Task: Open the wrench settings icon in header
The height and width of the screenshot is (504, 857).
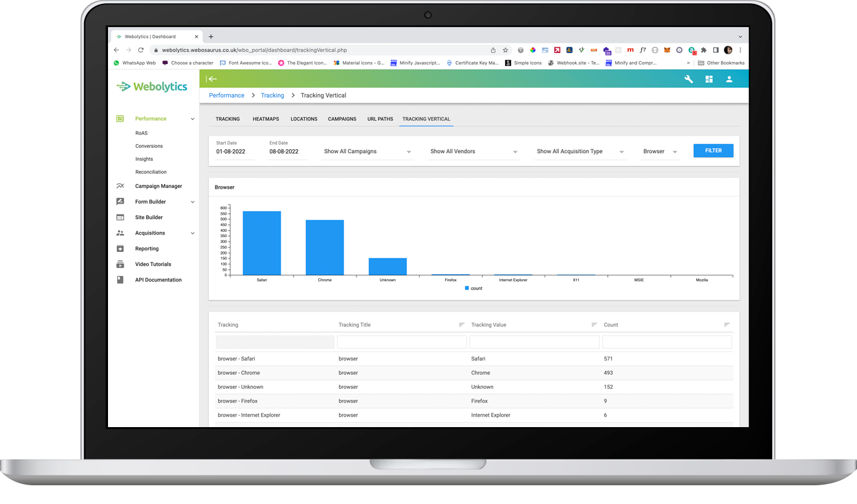Action: tap(688, 79)
